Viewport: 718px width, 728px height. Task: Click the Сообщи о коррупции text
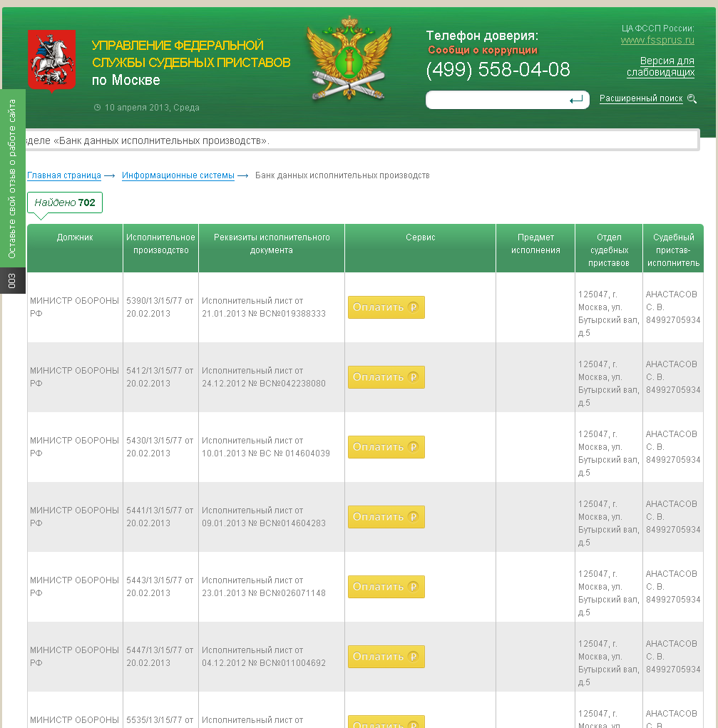click(483, 51)
